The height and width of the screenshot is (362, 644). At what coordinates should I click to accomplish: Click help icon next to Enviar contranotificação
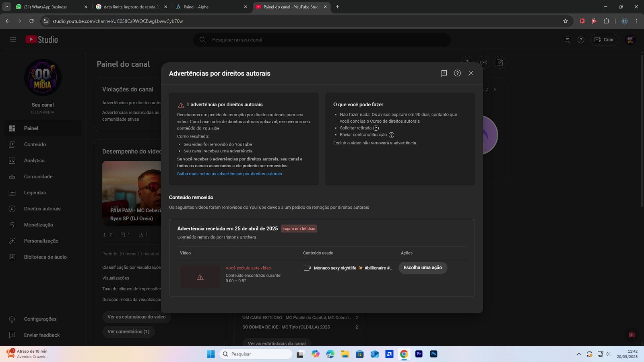pyautogui.click(x=391, y=135)
